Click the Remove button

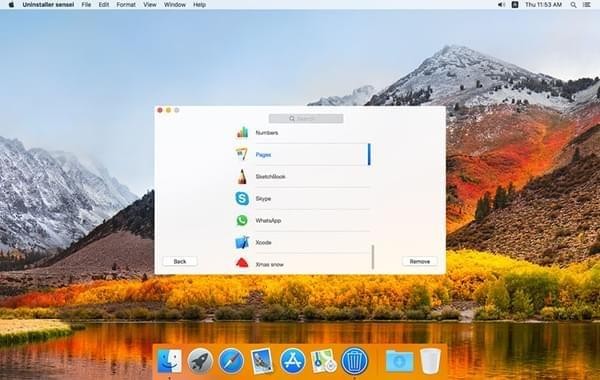(419, 261)
